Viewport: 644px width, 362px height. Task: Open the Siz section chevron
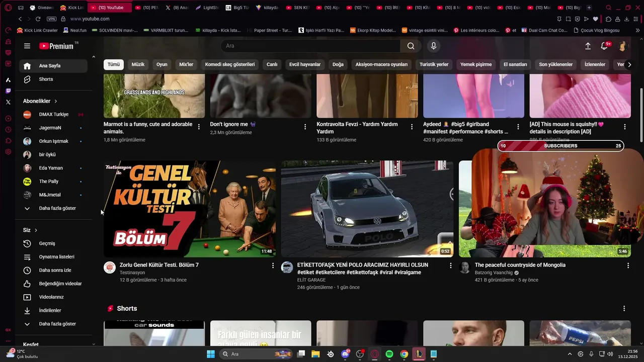36,230
